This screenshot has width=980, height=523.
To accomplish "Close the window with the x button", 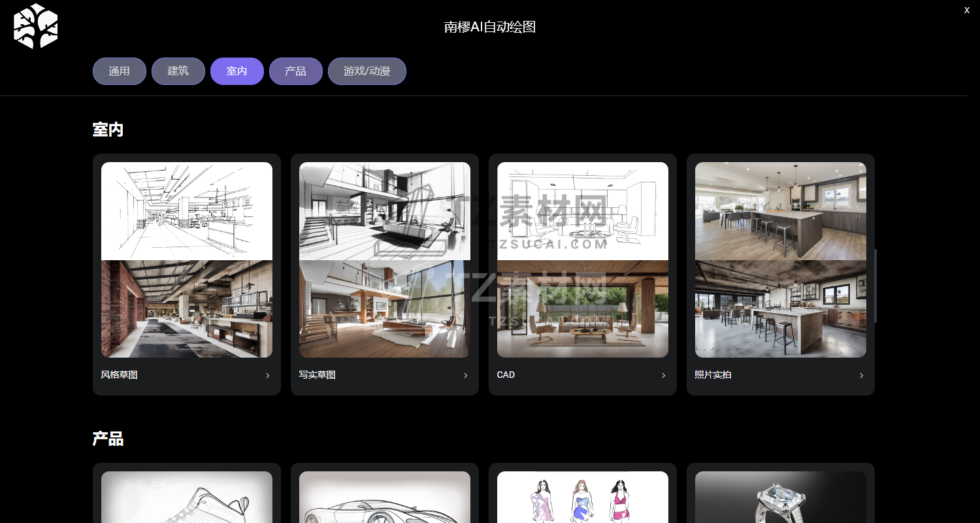I will pos(967,10).
